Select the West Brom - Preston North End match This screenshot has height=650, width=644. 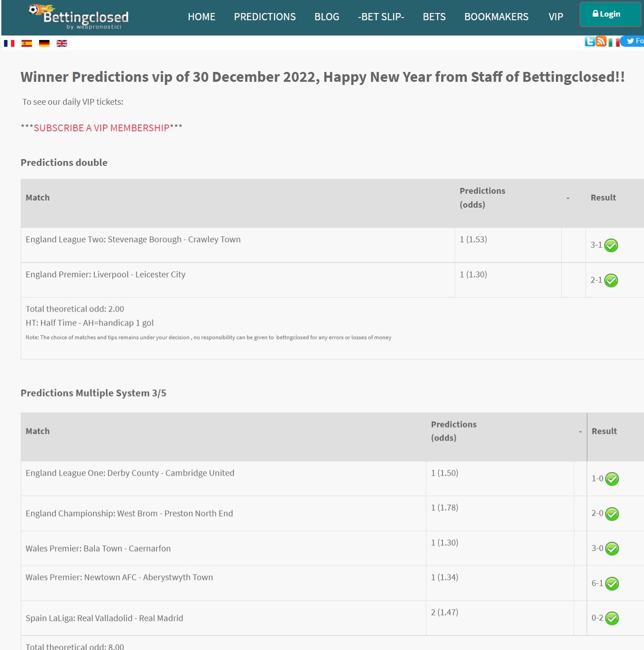click(130, 513)
